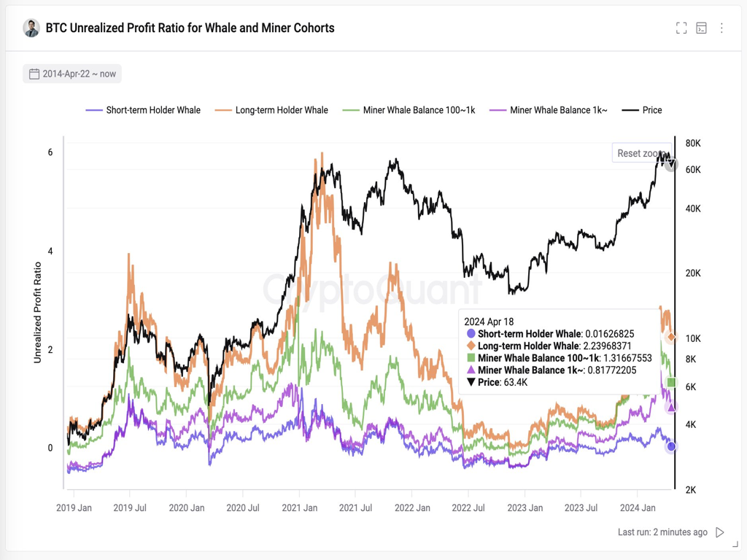Hide the Price series in the legend
This screenshot has height=560, width=747.
click(x=642, y=110)
